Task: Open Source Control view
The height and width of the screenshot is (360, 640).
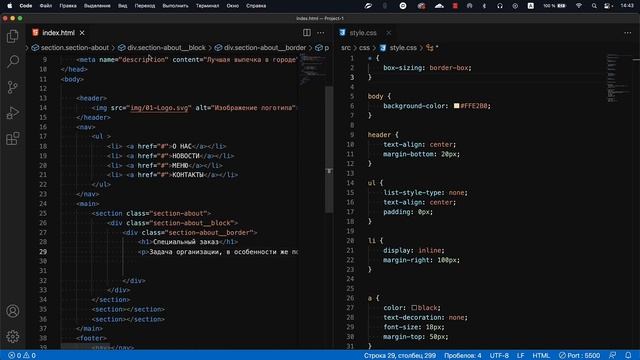Action: pyautogui.click(x=13, y=87)
